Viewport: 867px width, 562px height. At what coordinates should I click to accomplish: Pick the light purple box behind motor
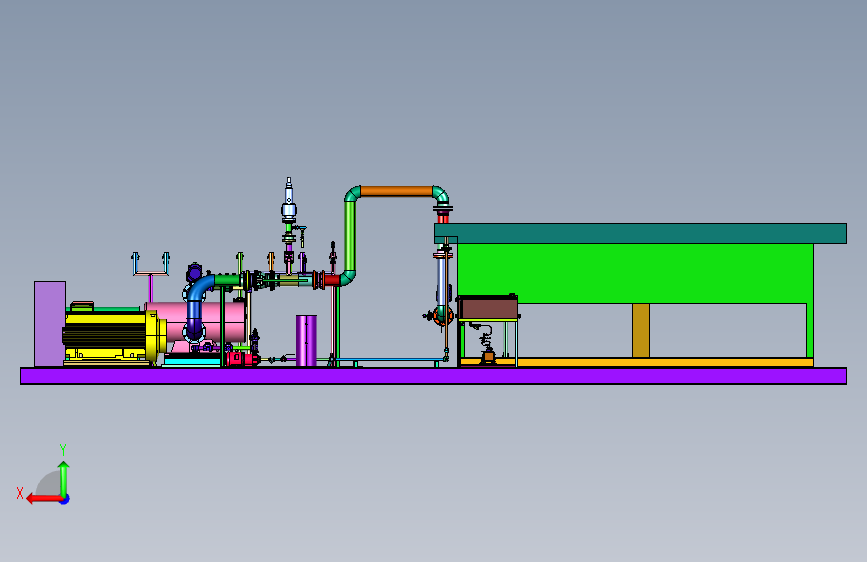[x=50, y=324]
